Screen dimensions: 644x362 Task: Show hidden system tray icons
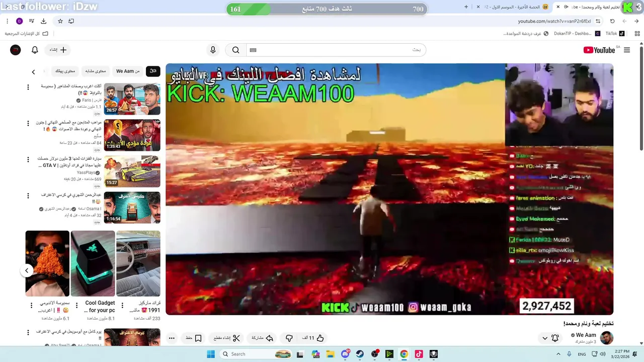(558, 354)
